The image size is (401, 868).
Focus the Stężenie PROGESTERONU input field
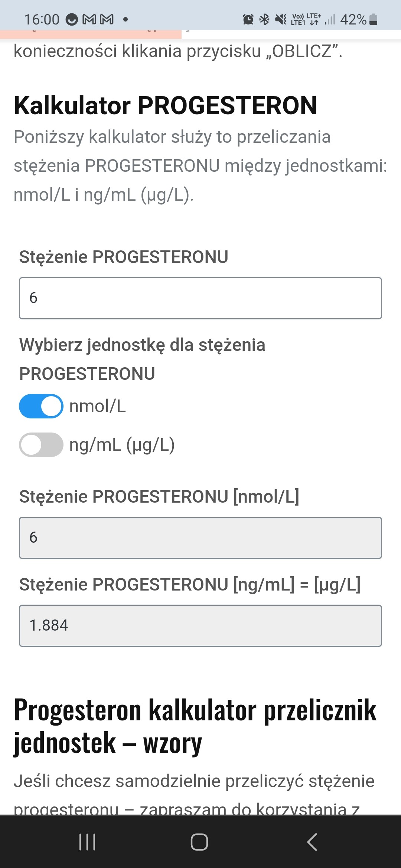click(200, 298)
